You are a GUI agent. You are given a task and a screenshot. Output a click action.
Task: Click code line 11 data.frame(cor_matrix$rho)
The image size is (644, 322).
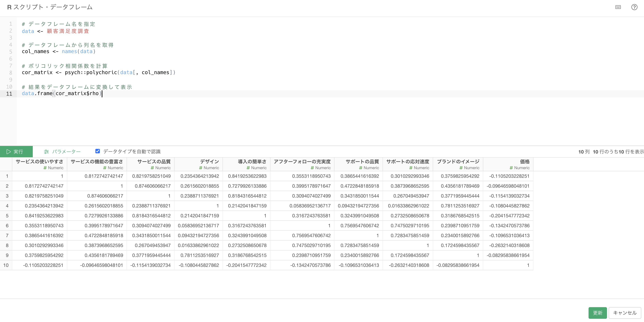(x=62, y=94)
